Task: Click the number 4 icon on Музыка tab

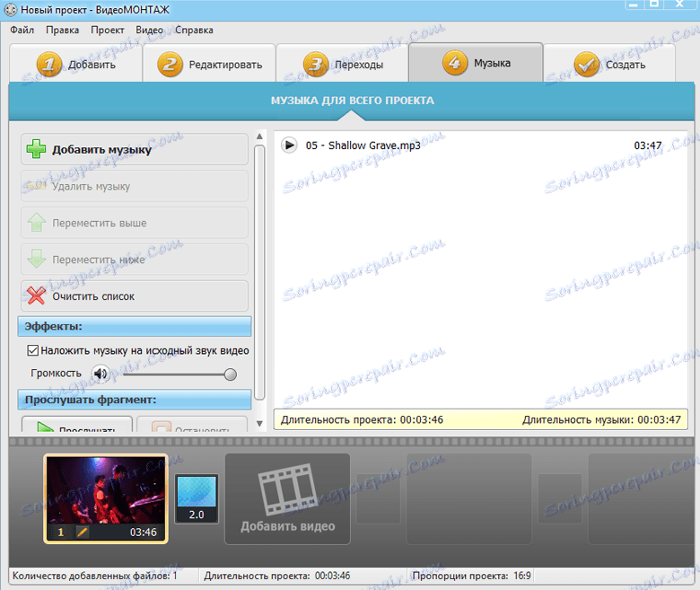Action: [x=455, y=63]
